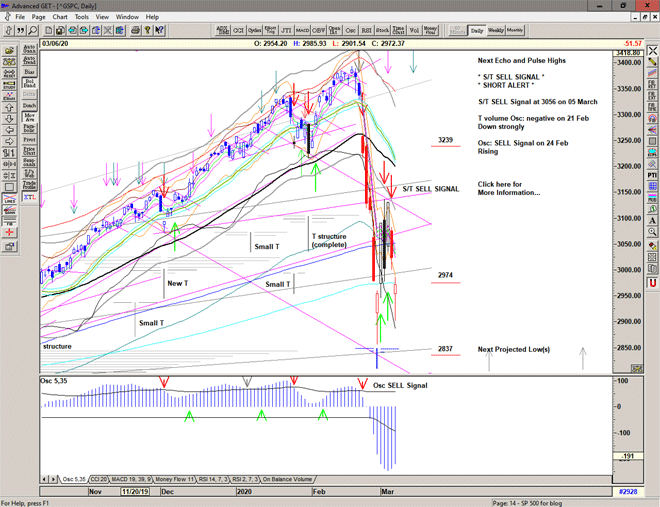This screenshot has height=507, width=660.
Task: Open the Chart menu
Action: [x=61, y=17]
